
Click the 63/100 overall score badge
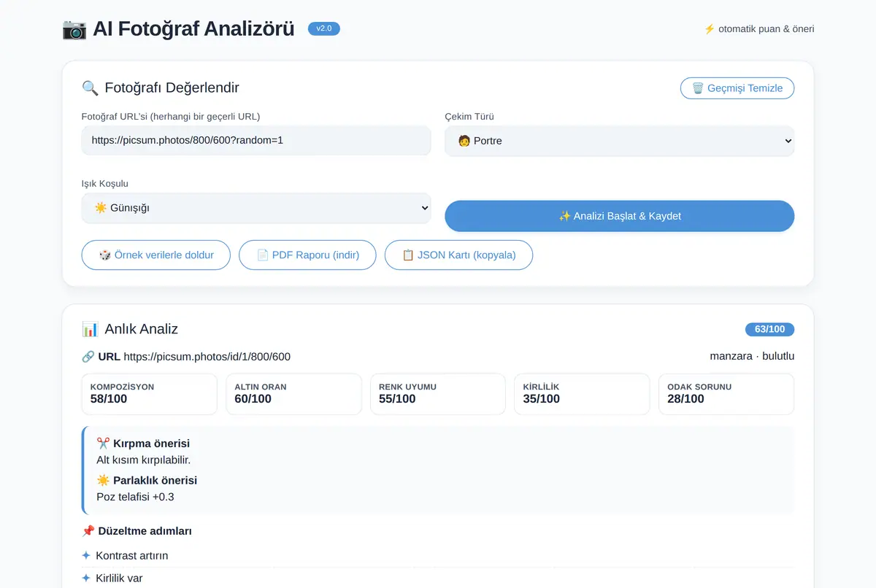click(x=769, y=329)
